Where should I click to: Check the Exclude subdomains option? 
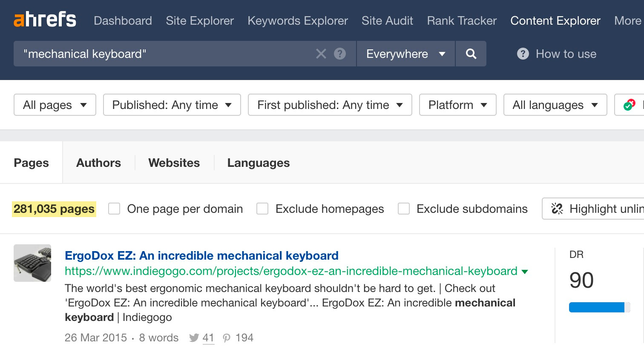coord(404,209)
